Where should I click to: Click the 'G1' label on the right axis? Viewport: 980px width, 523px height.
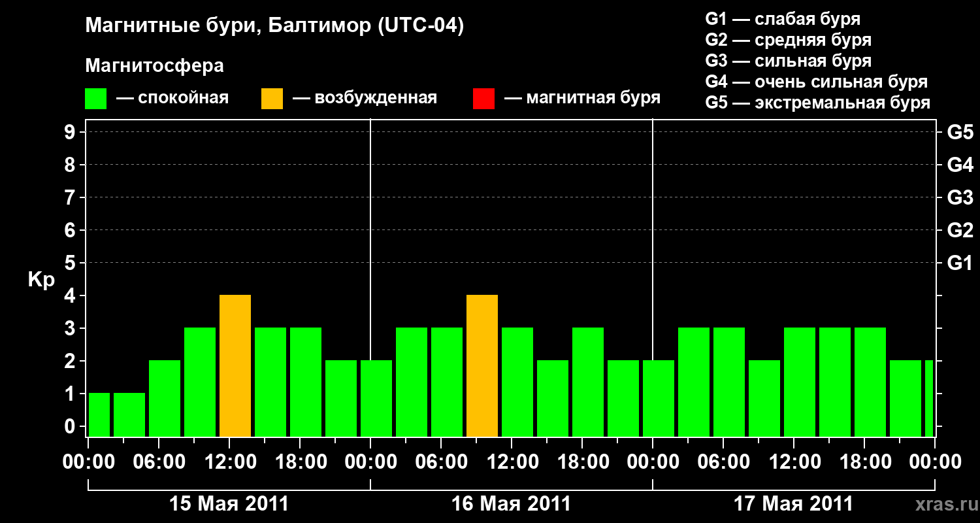[x=960, y=263]
